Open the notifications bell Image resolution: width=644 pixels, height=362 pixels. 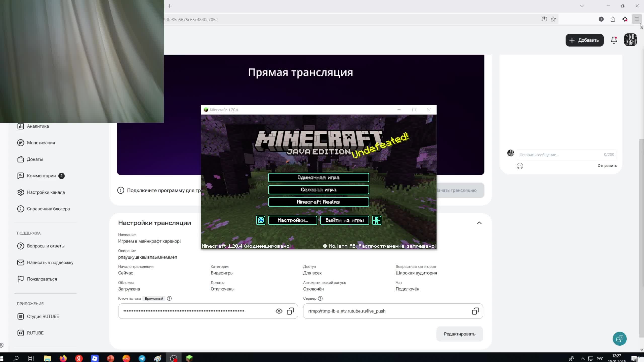(x=614, y=40)
